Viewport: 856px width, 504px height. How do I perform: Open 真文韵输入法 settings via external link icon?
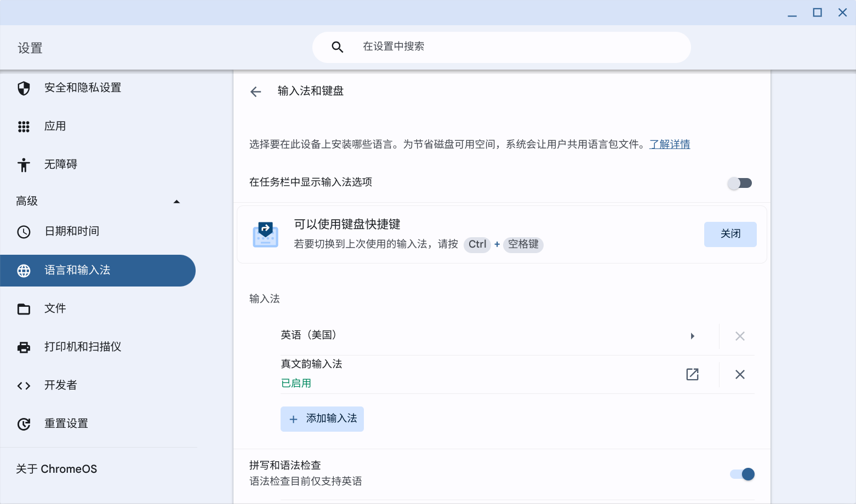[x=692, y=374]
